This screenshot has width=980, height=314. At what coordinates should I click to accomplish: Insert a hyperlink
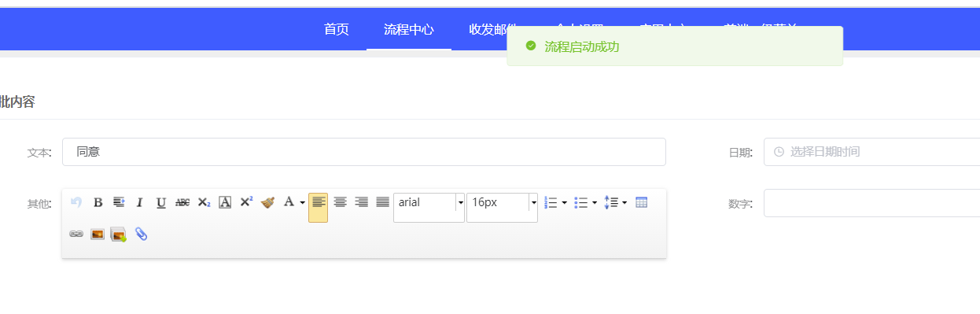pos(76,234)
